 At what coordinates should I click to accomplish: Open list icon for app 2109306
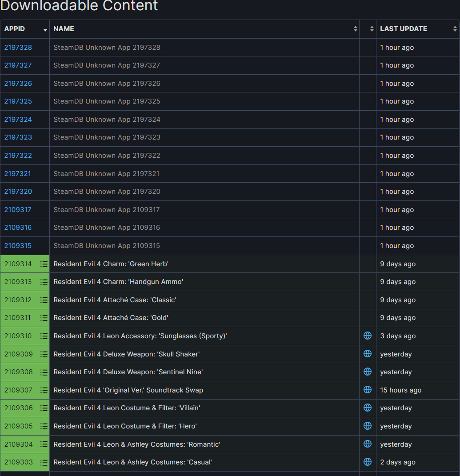point(44,408)
